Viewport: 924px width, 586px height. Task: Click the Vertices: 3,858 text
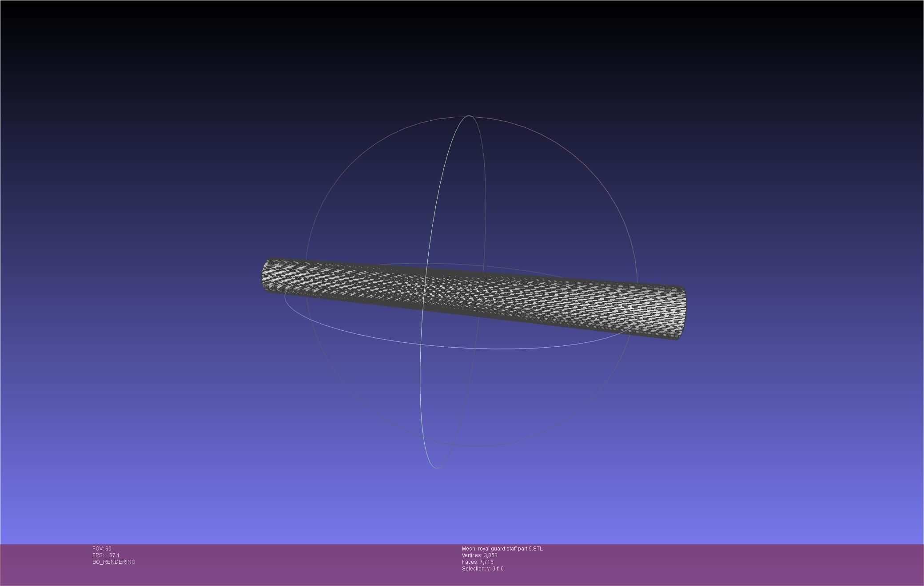pos(479,555)
